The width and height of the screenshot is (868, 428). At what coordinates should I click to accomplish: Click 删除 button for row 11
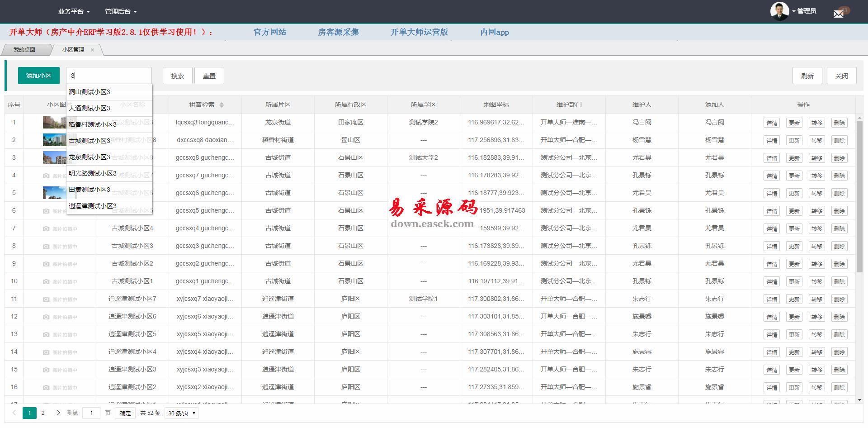point(839,299)
